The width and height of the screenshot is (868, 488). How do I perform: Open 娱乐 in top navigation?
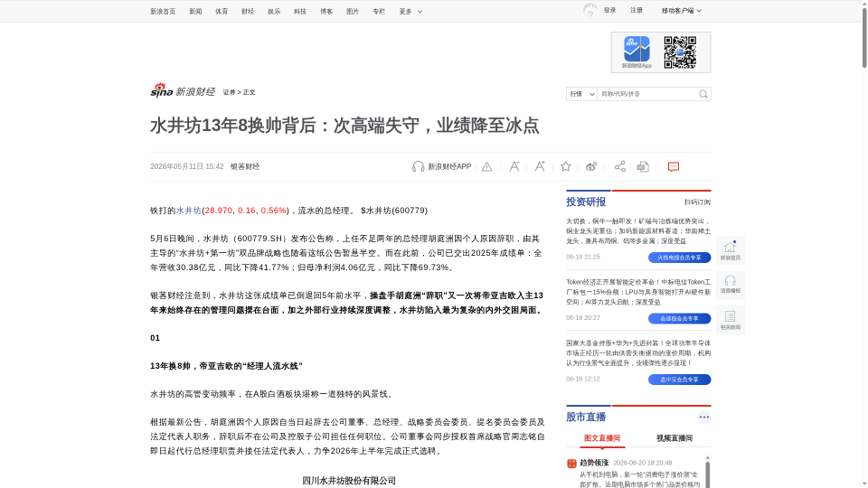[x=274, y=12]
